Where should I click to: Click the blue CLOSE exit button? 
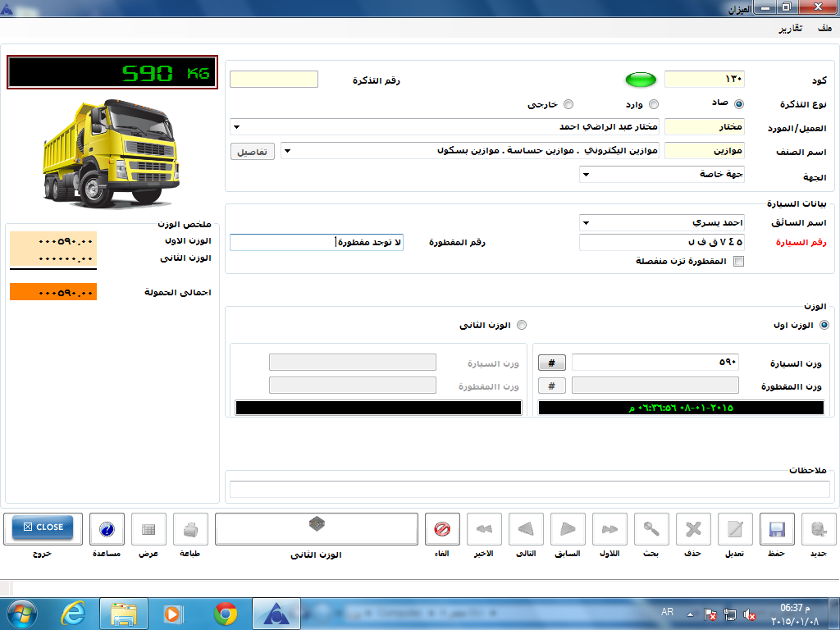click(38, 527)
